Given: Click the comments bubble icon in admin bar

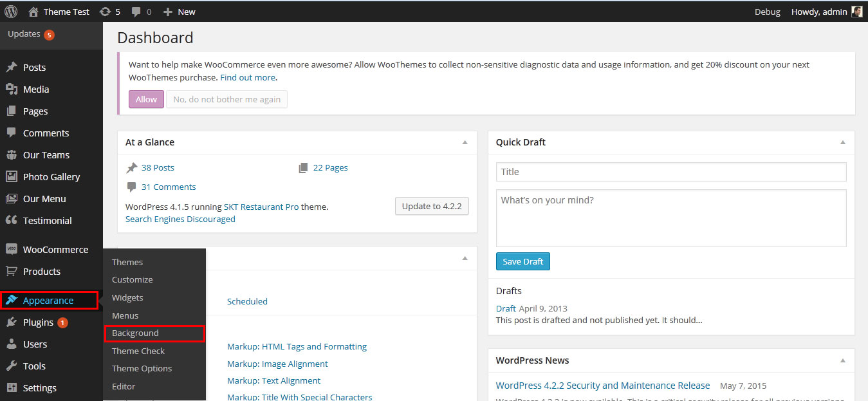Looking at the screenshot, I should pyautogui.click(x=136, y=12).
